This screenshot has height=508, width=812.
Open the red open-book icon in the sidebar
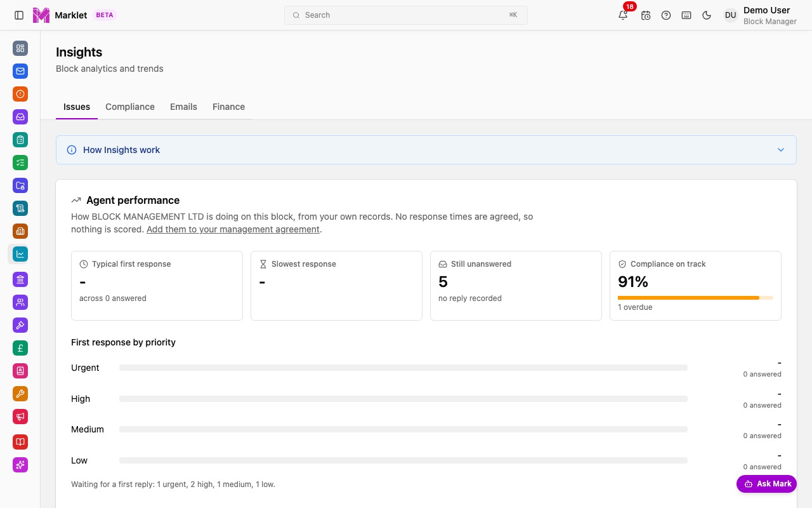tap(20, 442)
